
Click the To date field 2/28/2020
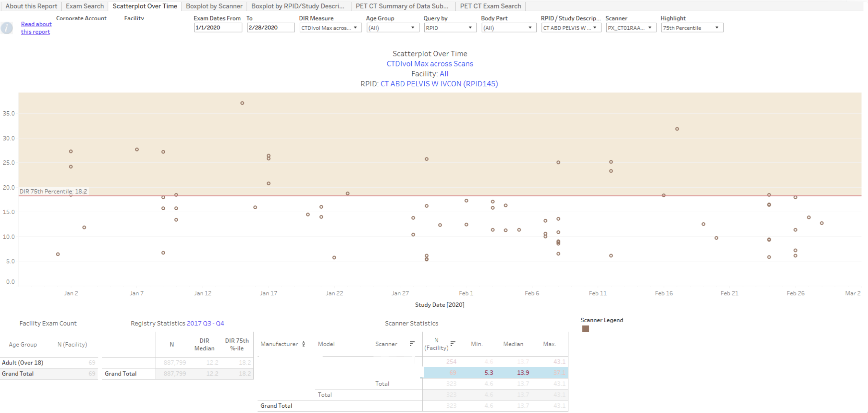click(270, 28)
